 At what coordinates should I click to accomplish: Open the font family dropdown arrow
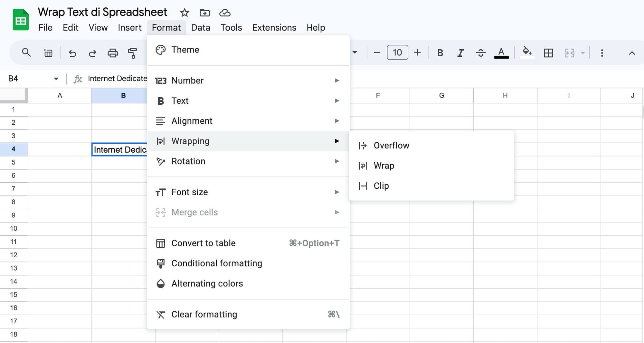click(355, 52)
